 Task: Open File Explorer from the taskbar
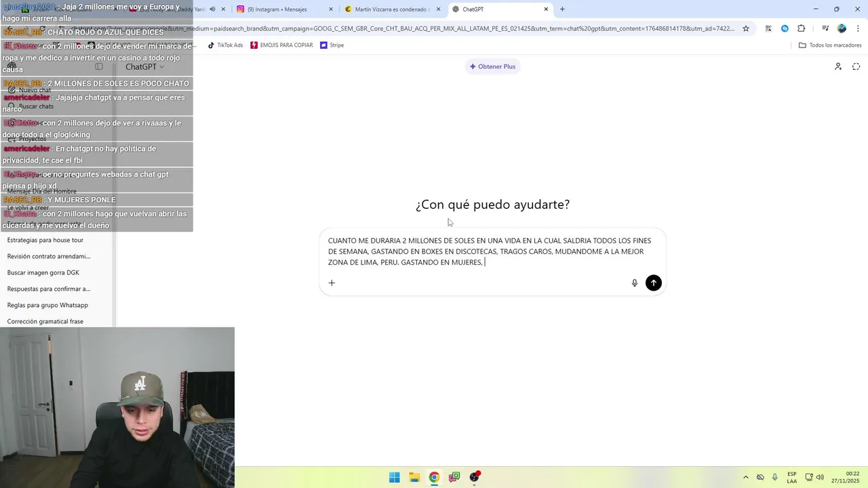pos(414,477)
